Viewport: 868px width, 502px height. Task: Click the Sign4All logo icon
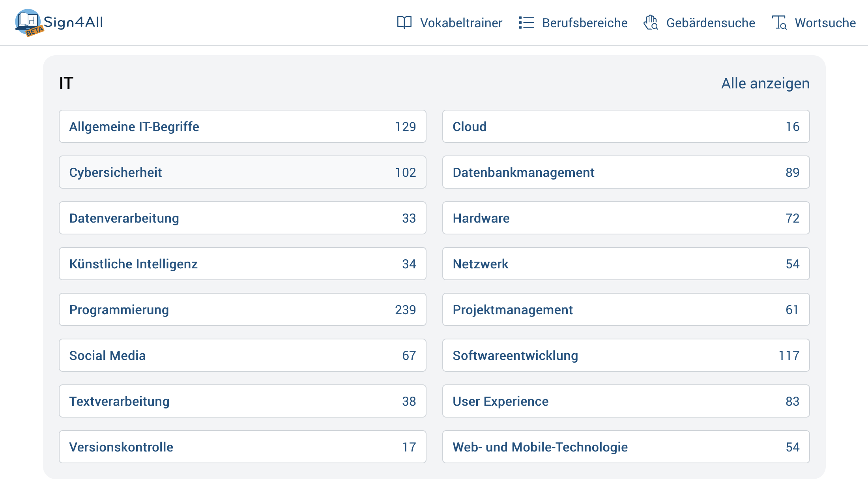pos(29,23)
